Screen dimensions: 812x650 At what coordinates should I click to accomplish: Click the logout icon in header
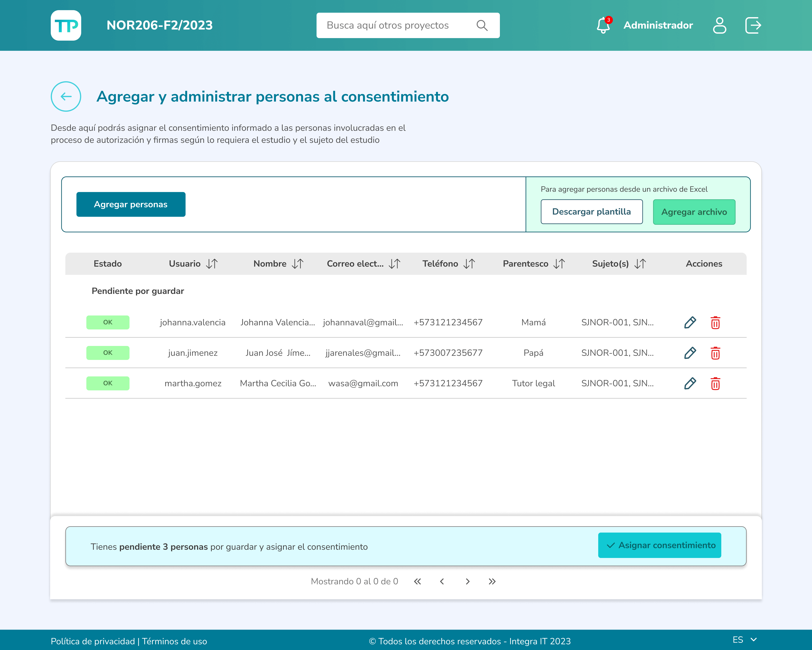(753, 25)
